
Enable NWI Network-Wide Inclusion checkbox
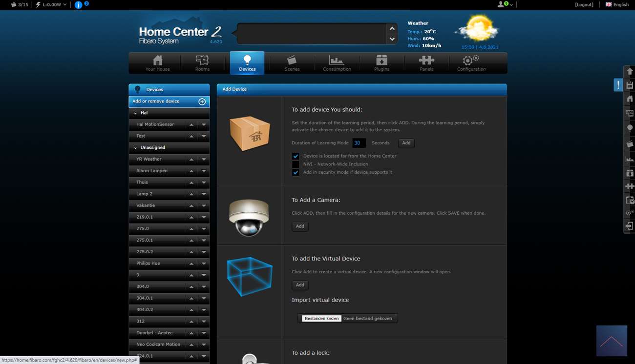[296, 164]
